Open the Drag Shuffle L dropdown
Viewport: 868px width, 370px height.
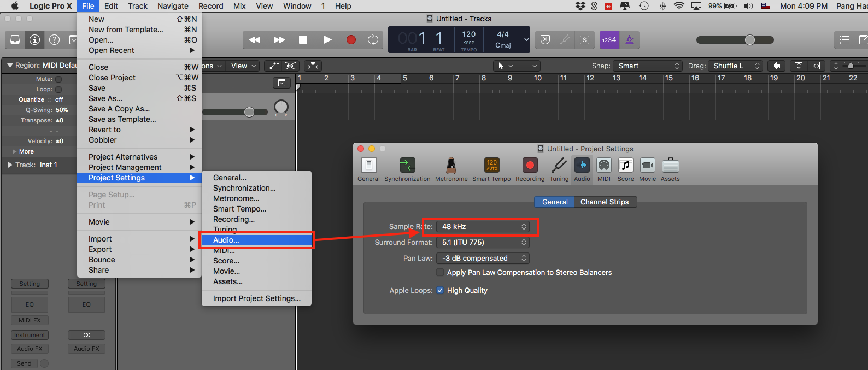coord(735,66)
